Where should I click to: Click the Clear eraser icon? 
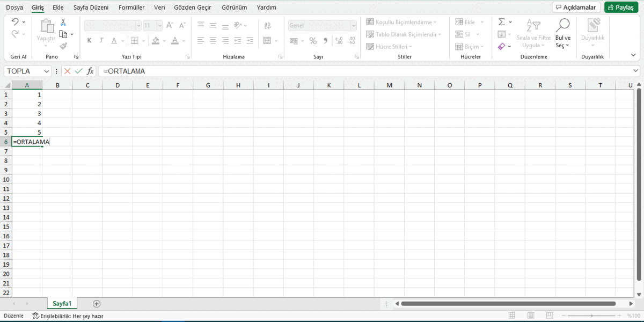tap(501, 47)
